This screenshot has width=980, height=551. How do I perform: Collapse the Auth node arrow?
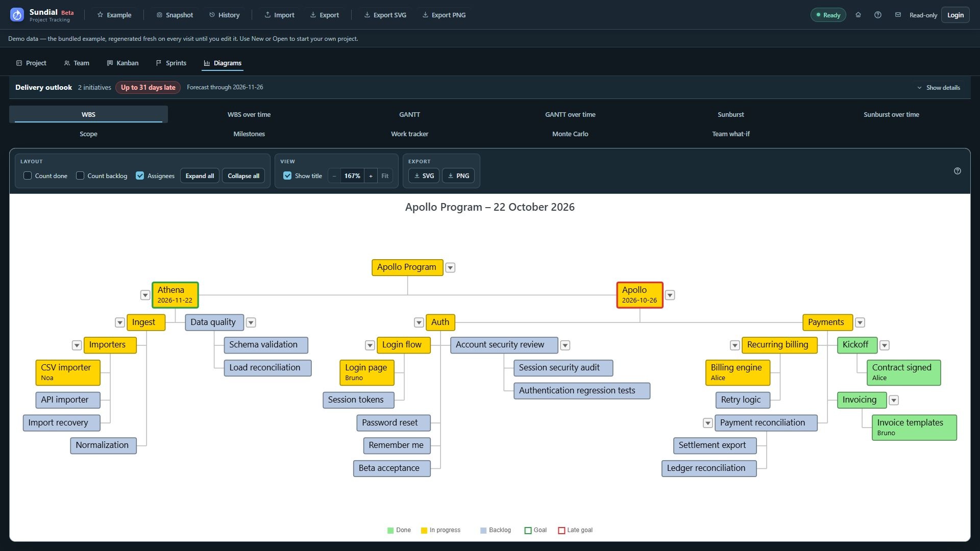click(x=419, y=322)
